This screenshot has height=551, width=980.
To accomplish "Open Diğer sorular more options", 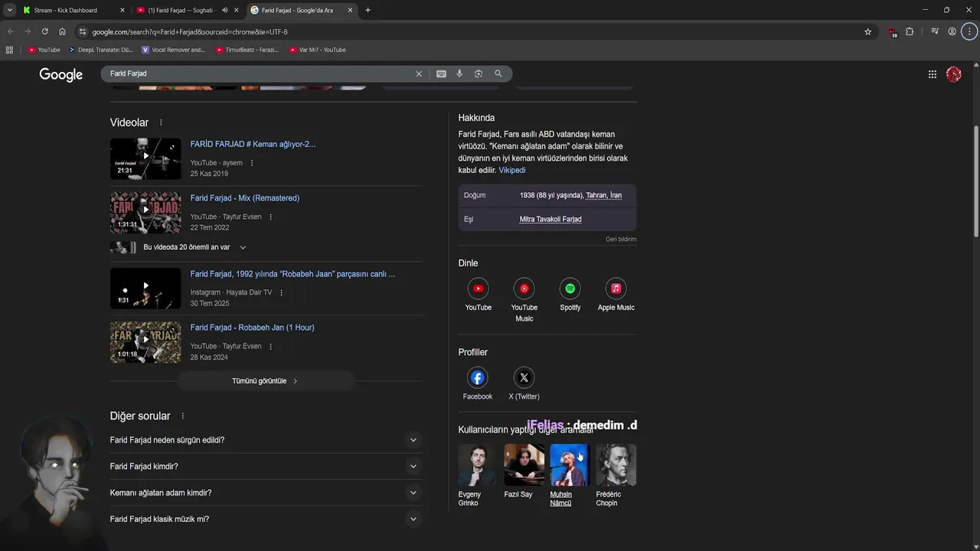I will (182, 416).
